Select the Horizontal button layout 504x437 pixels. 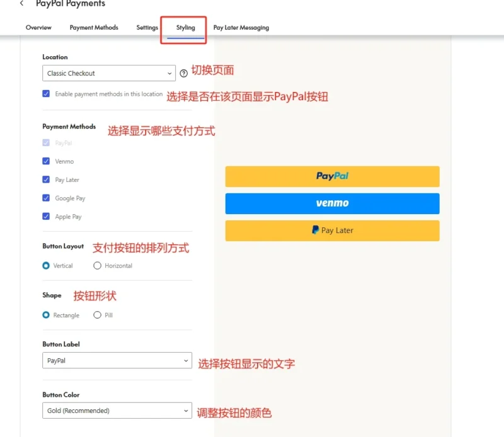(97, 266)
